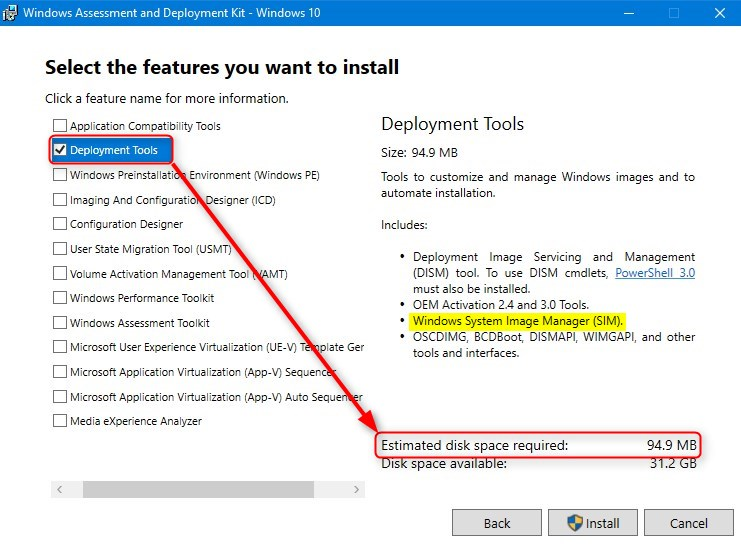
Task: Enable the Application Compatibility Tools checkbox
Action: tap(60, 126)
